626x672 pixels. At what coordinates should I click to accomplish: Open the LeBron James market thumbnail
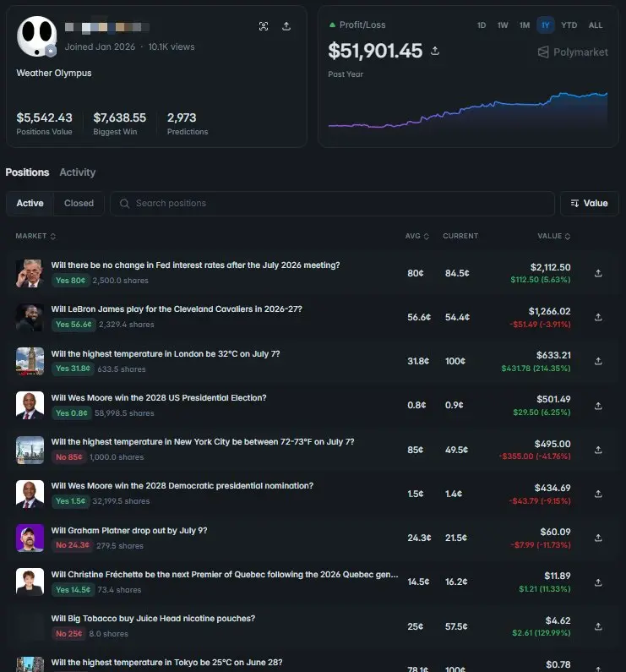click(30, 317)
